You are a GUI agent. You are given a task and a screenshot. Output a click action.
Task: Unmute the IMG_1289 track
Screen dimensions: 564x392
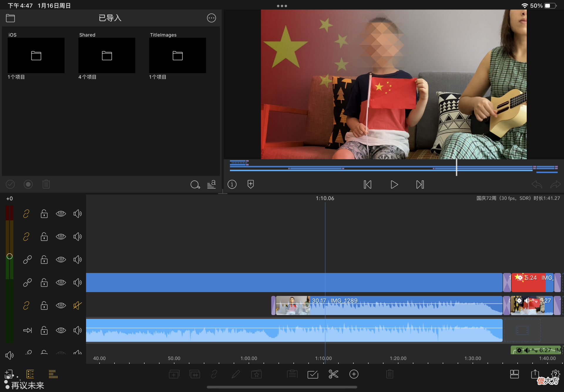(78, 306)
